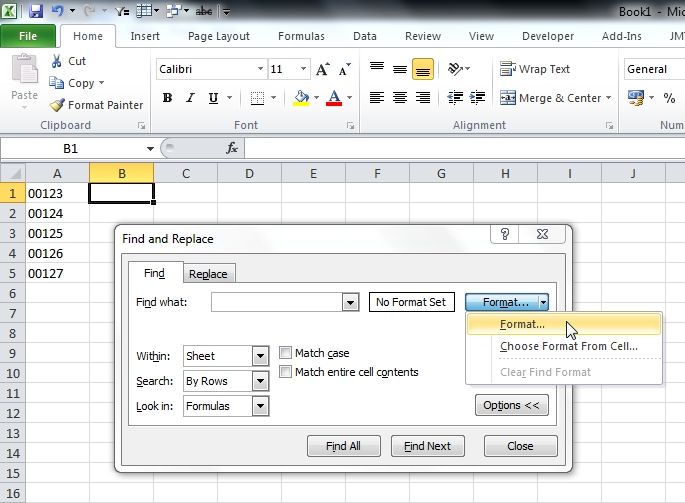Switch to Replace tab in dialog
Image resolution: width=685 pixels, height=503 pixels.
[208, 274]
